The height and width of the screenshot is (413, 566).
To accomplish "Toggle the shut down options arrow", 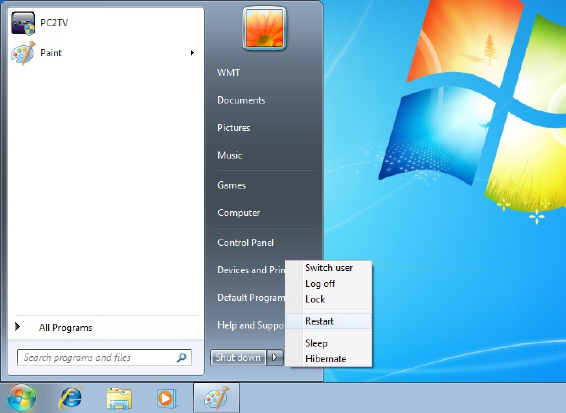I will (x=275, y=358).
